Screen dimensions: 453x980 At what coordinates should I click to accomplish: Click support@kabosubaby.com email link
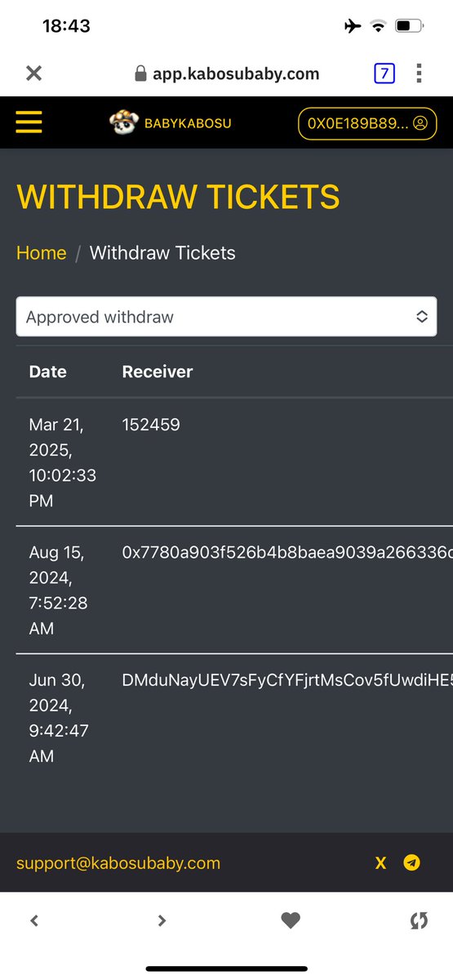tap(118, 863)
